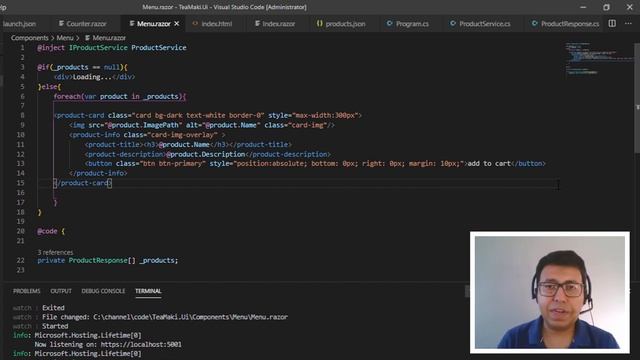The height and width of the screenshot is (360, 640).
Task: Switch to the ProductService.cs tab
Action: 484,24
